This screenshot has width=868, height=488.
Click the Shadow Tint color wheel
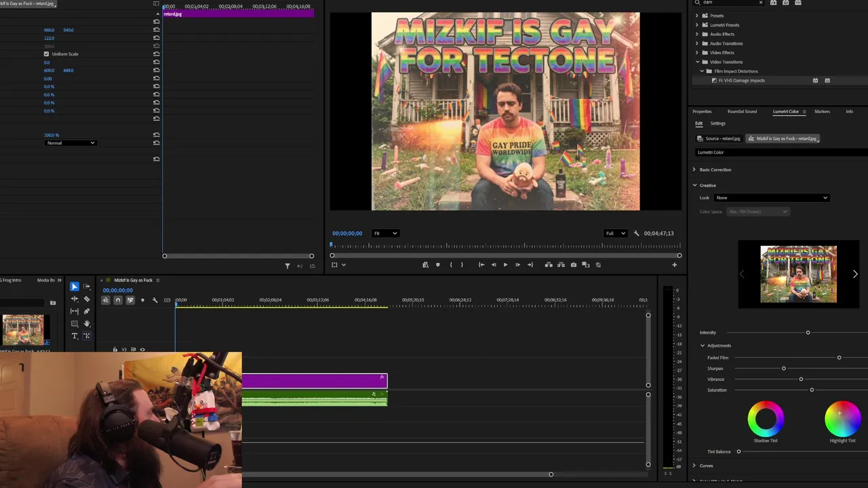click(x=766, y=419)
